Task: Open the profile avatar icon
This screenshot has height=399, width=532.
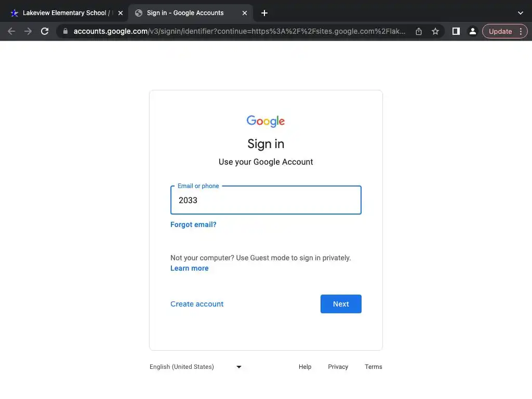Action: pyautogui.click(x=472, y=31)
